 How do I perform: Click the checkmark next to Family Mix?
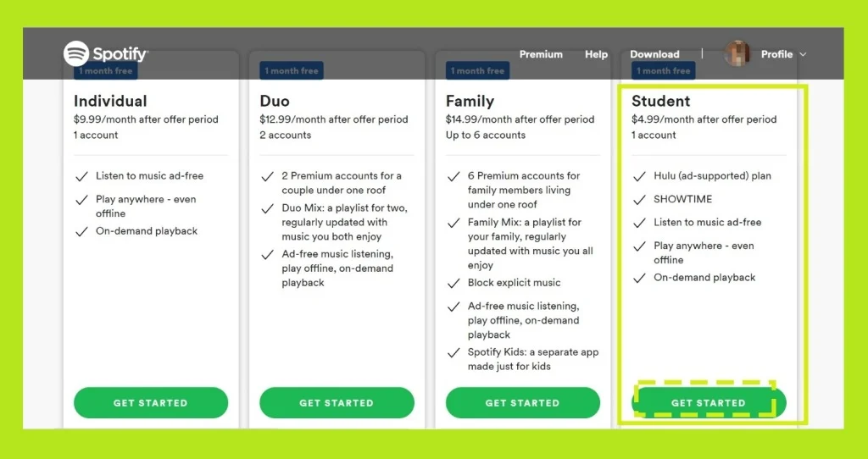(453, 223)
